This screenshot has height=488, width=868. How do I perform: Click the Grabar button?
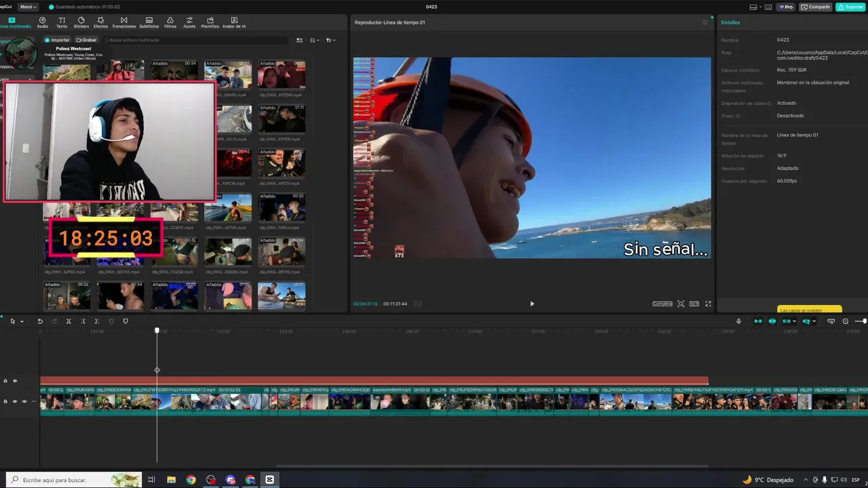86,40
